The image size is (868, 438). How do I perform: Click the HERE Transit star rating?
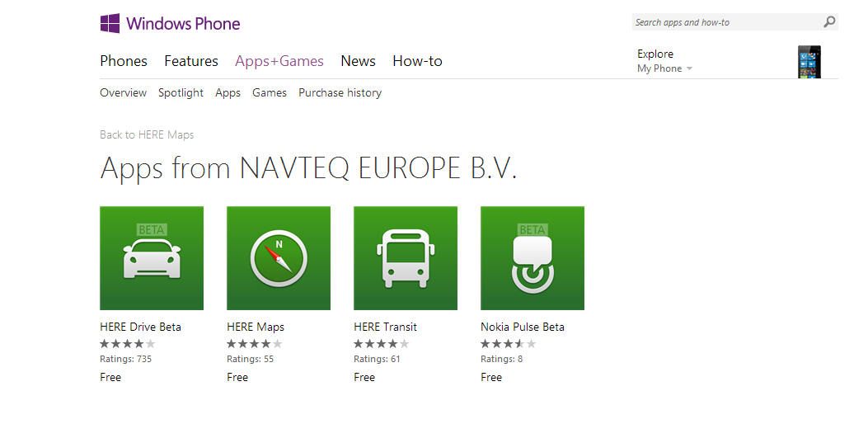click(382, 344)
